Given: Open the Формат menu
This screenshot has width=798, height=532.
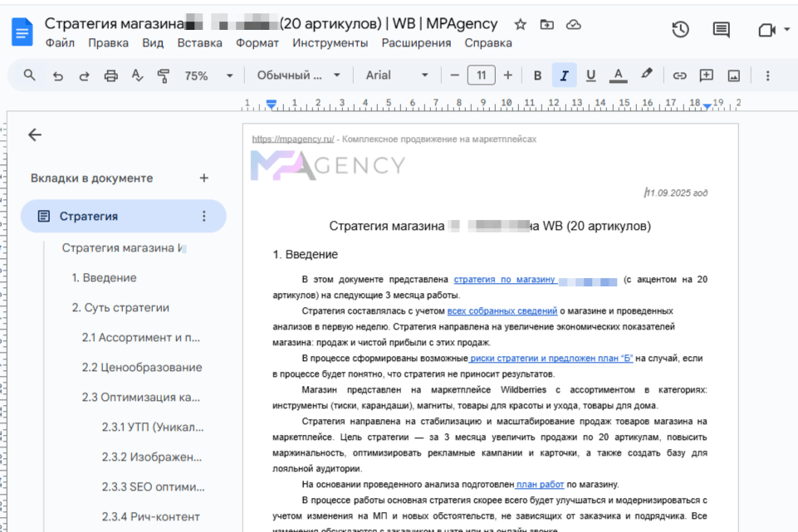Looking at the screenshot, I should point(257,43).
